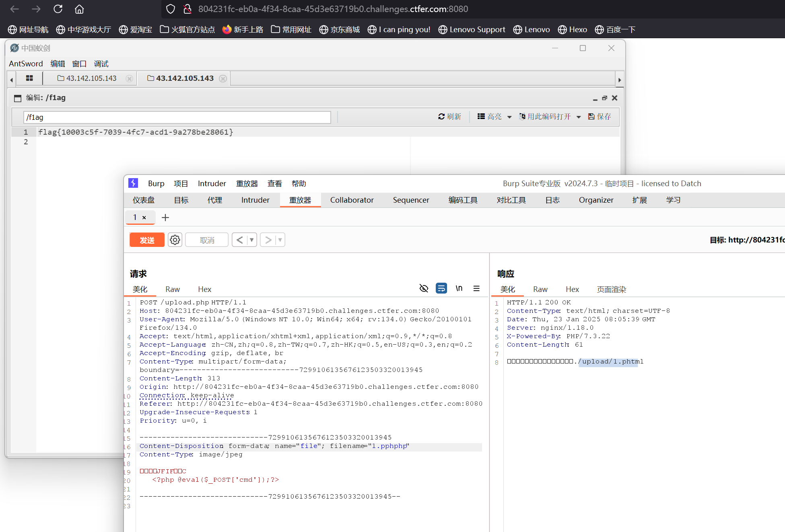Reload the browser page

[58, 9]
